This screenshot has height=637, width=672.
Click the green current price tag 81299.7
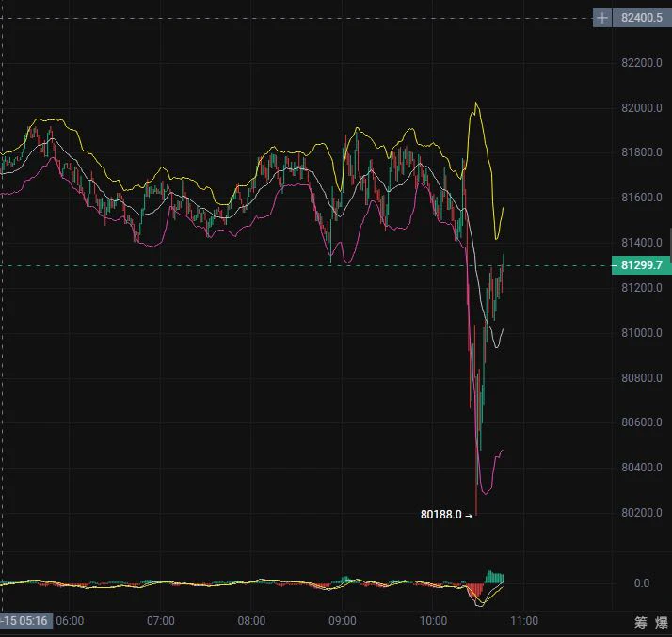(642, 265)
